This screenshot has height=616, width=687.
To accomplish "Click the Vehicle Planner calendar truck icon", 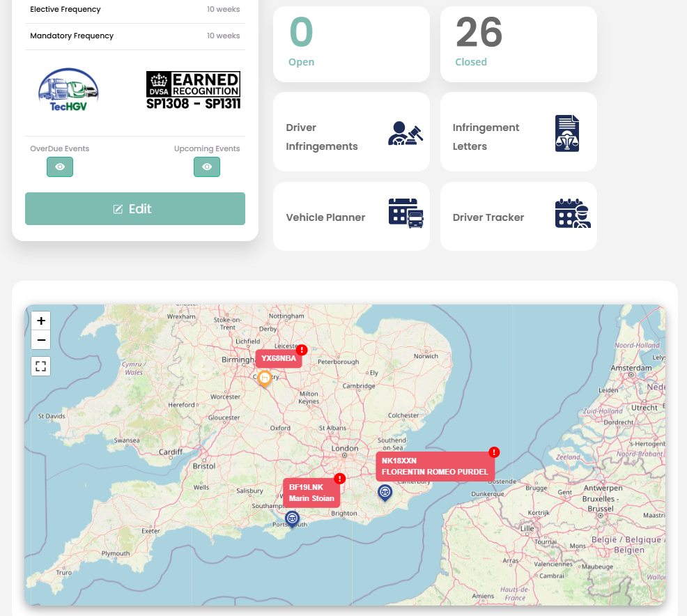I will [x=406, y=213].
